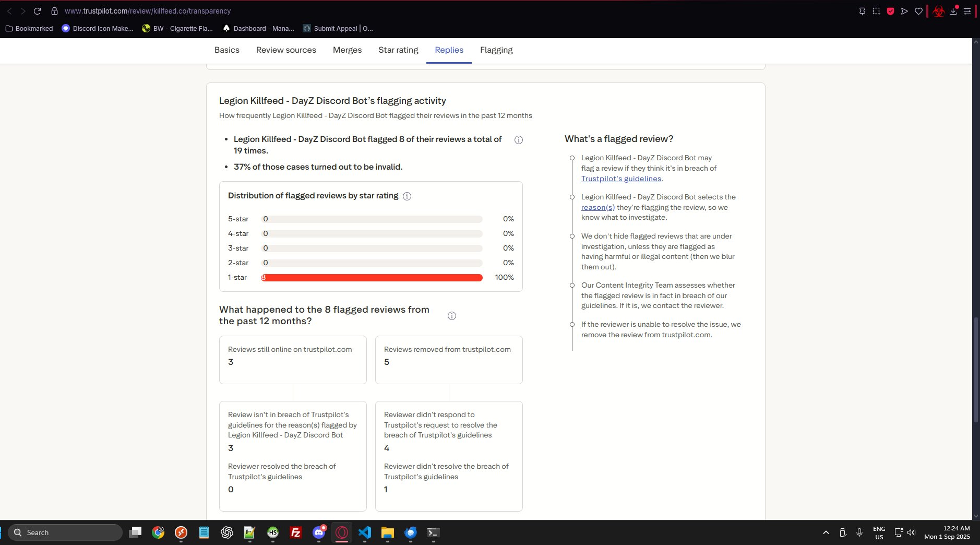Open the red biohazard extension icon
980x545 pixels.
[938, 11]
